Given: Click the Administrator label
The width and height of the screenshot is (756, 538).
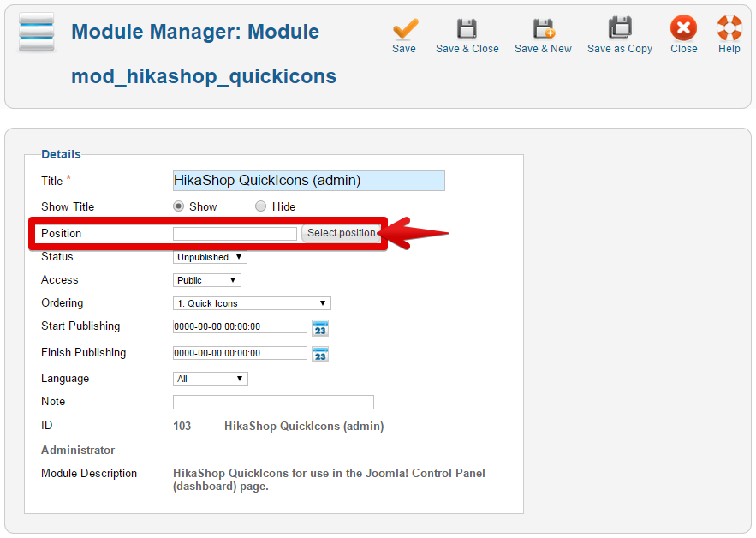Looking at the screenshot, I should click(x=78, y=450).
